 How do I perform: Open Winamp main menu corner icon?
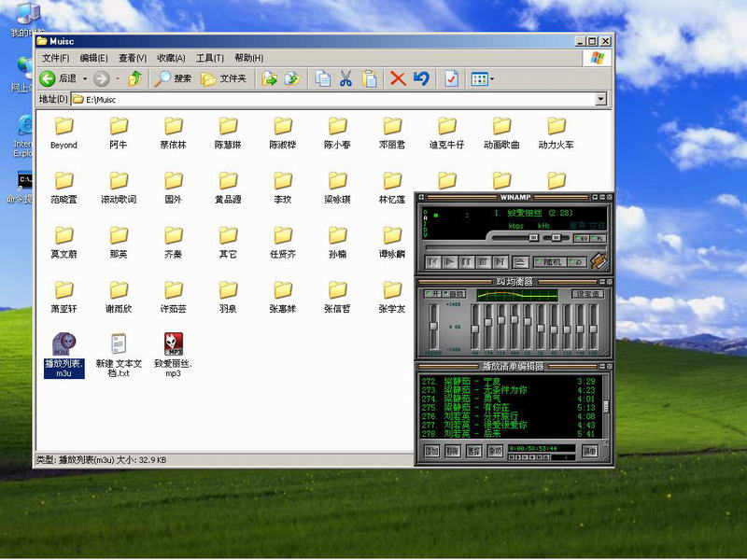click(x=421, y=197)
